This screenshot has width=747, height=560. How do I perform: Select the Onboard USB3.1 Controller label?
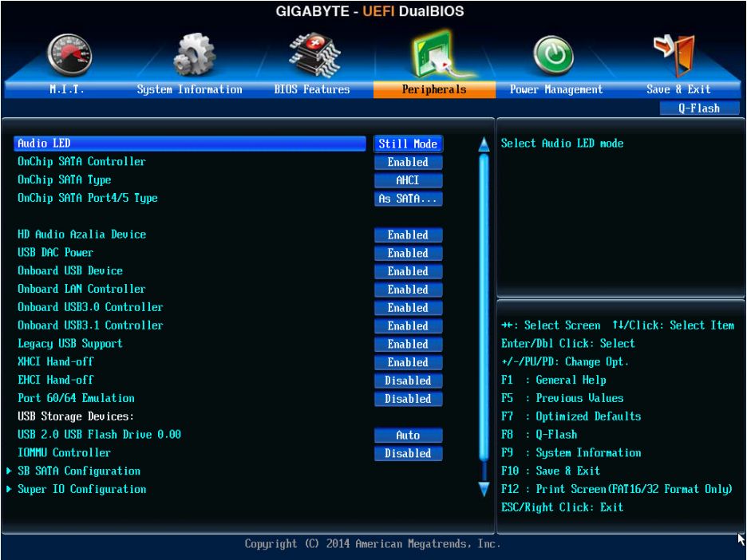pos(90,325)
